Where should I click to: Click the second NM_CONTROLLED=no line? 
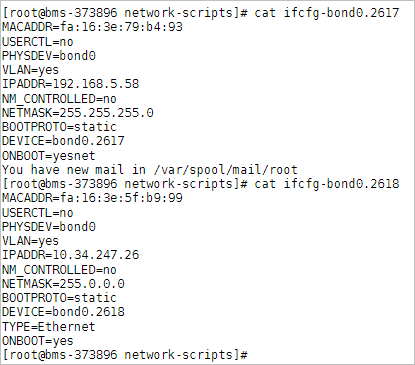click(59, 270)
